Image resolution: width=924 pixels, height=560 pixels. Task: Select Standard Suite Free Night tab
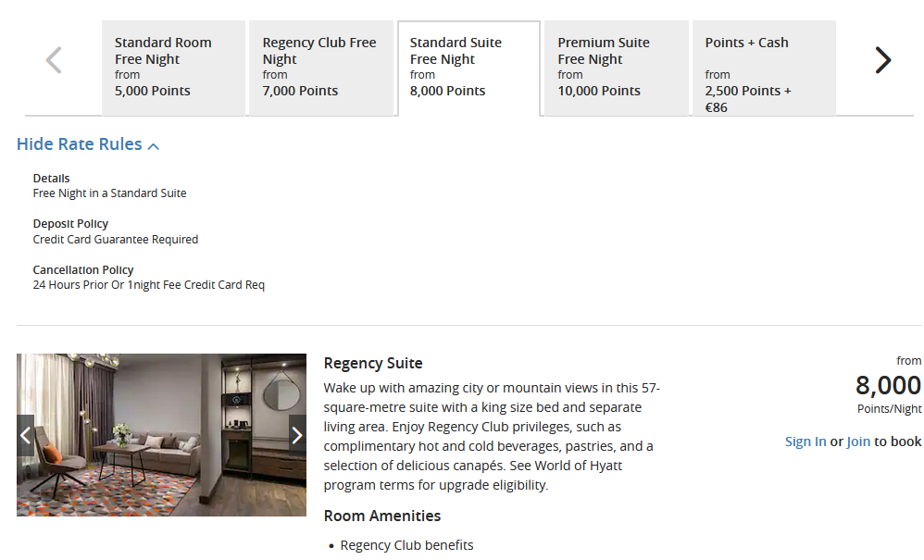click(x=468, y=68)
